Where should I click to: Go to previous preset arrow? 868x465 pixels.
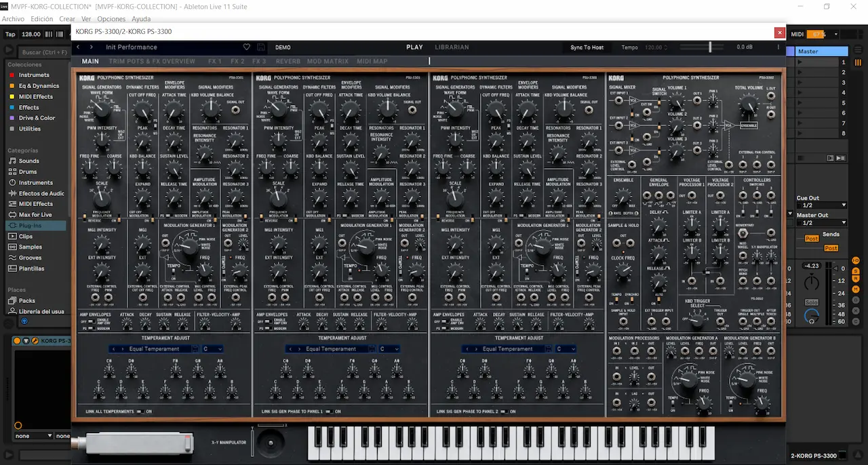pyautogui.click(x=78, y=47)
